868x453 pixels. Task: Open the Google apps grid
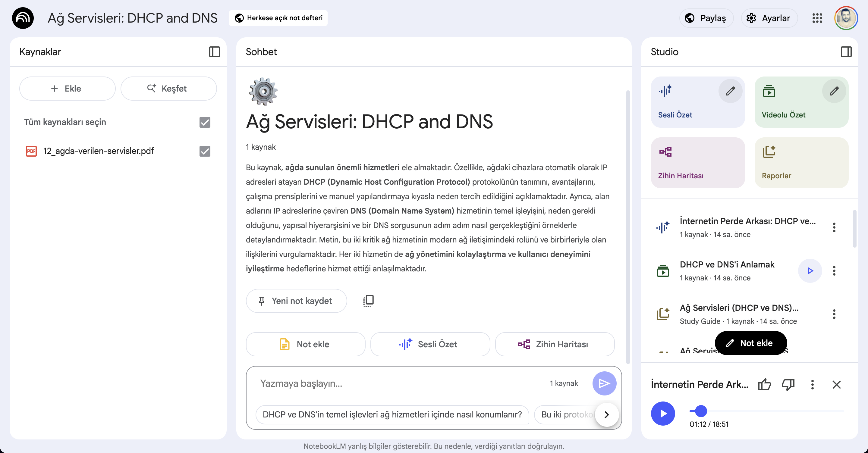click(817, 18)
